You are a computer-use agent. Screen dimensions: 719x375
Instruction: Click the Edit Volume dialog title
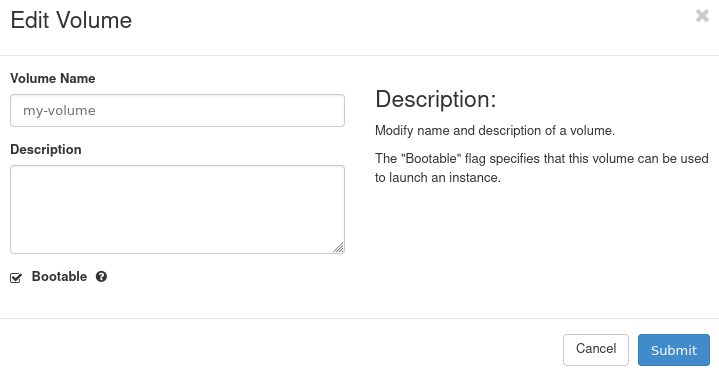click(71, 20)
